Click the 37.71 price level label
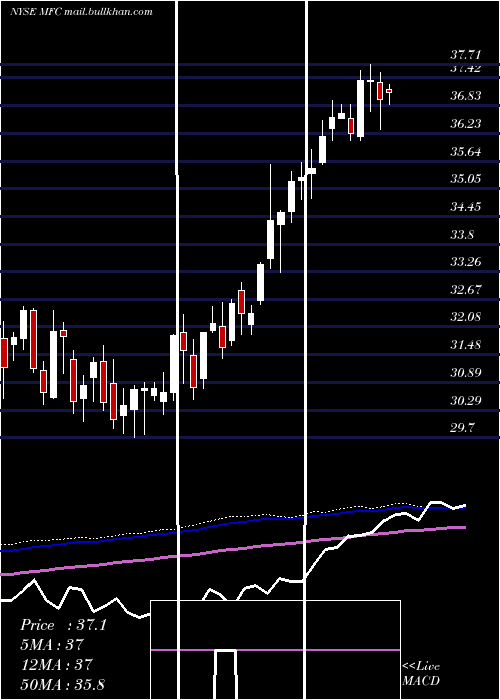500x700 pixels. 466,55
